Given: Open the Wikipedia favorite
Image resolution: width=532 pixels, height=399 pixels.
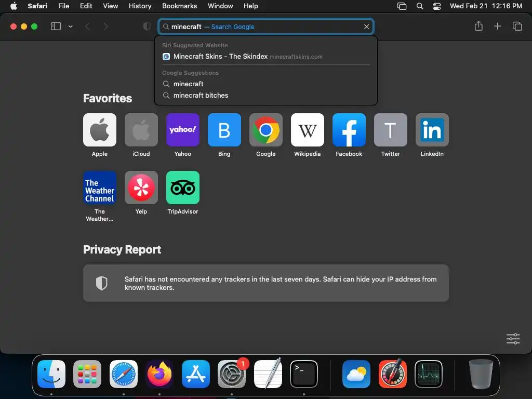Looking at the screenshot, I should (x=308, y=130).
